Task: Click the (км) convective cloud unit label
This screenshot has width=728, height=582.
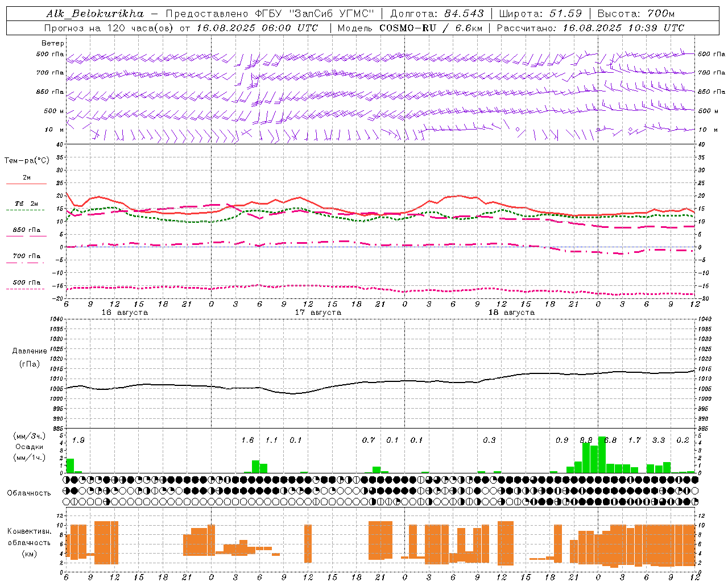Action: [29, 554]
